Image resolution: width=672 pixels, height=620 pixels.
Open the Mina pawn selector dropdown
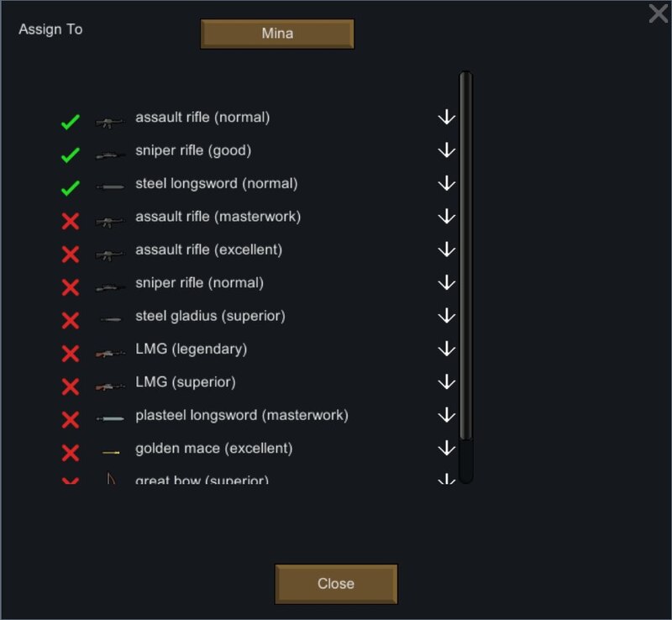click(x=277, y=34)
